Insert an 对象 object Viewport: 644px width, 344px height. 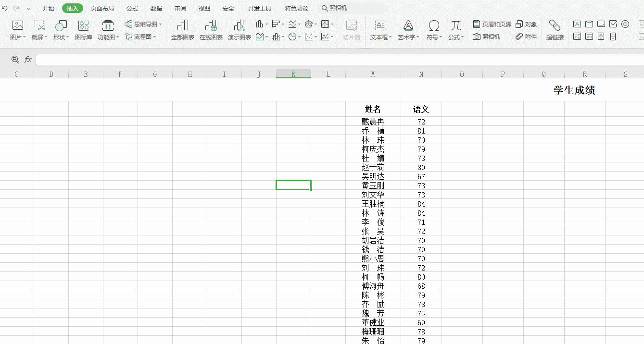526,23
